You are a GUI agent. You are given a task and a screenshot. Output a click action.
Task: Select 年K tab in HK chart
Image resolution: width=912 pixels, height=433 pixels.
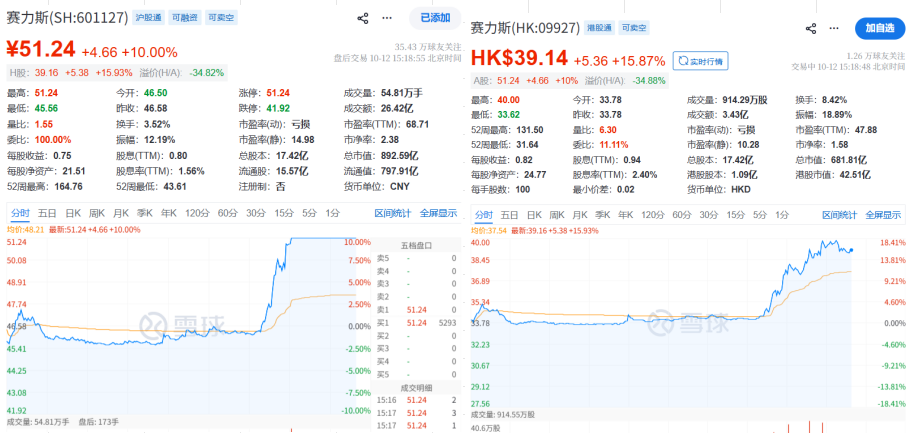click(625, 215)
